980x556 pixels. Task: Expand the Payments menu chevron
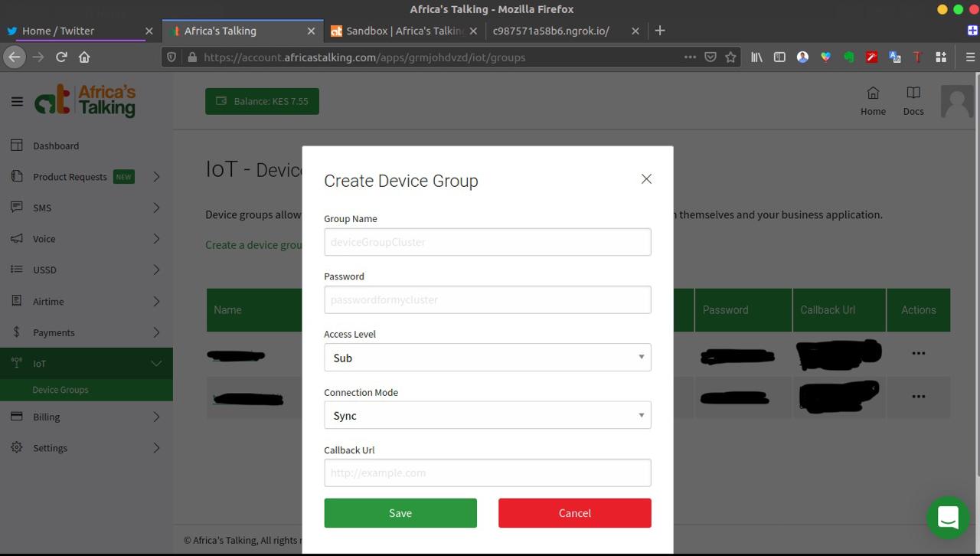(156, 332)
